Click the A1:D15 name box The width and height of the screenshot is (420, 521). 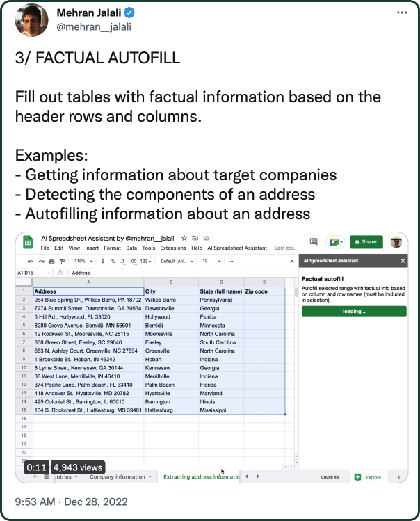(33, 273)
